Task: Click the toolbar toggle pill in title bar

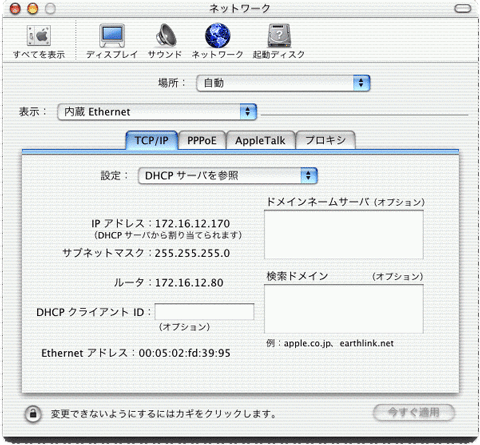Action: pyautogui.click(x=463, y=8)
